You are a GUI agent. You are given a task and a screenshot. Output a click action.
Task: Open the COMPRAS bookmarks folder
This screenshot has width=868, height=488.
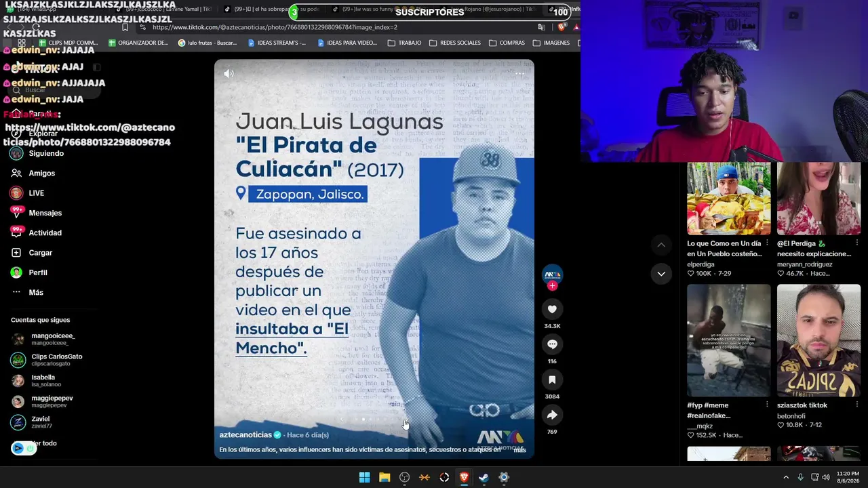[507, 43]
